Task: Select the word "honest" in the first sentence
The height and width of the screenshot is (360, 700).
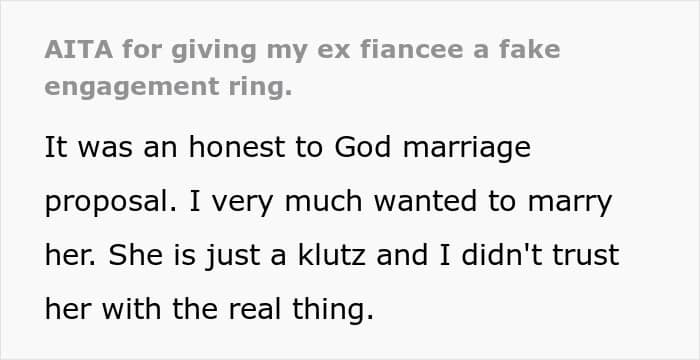Action: (237, 147)
